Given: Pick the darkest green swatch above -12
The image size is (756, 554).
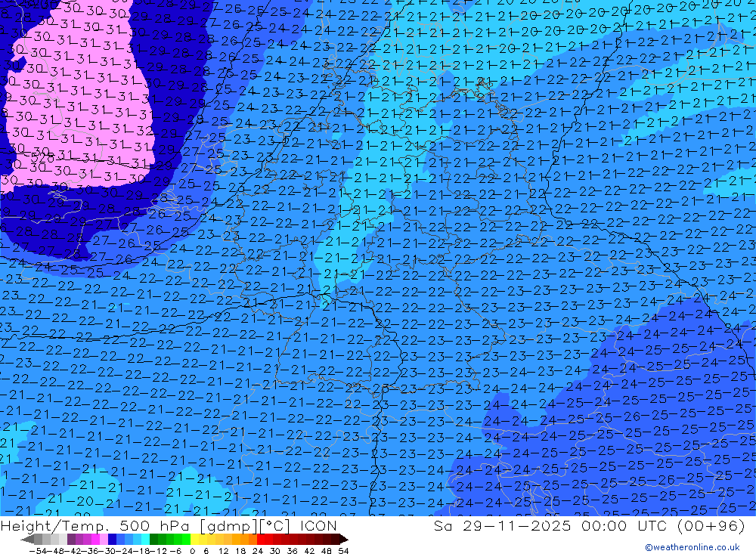Looking at the screenshot, I should [153, 540].
